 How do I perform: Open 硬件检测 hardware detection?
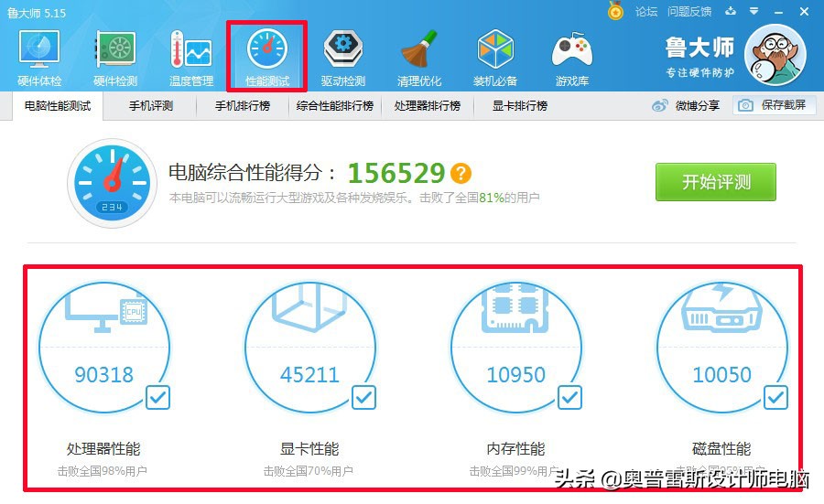[x=115, y=58]
